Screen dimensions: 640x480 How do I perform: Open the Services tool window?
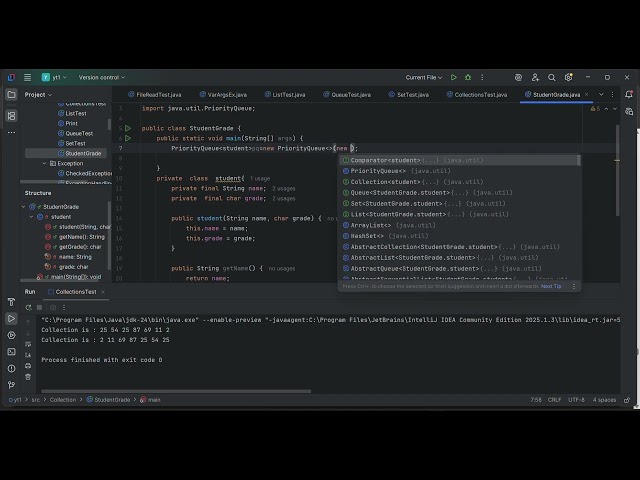tap(11, 335)
